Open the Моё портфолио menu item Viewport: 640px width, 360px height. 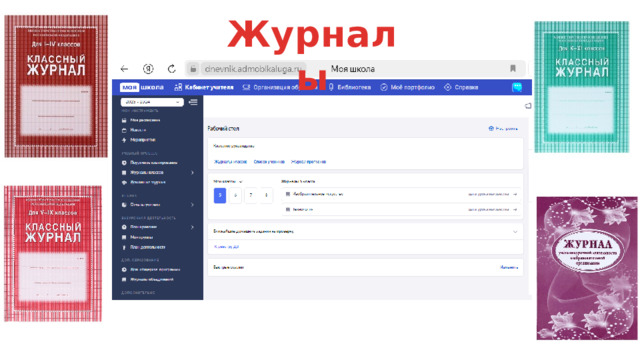(x=407, y=87)
